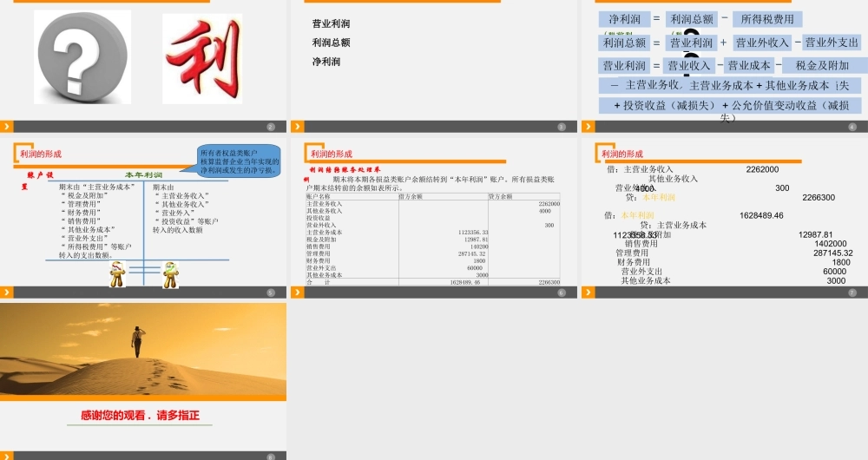This screenshot has height=460, width=868.
Task: Click the slide number 3 badge
Action: tap(562, 127)
